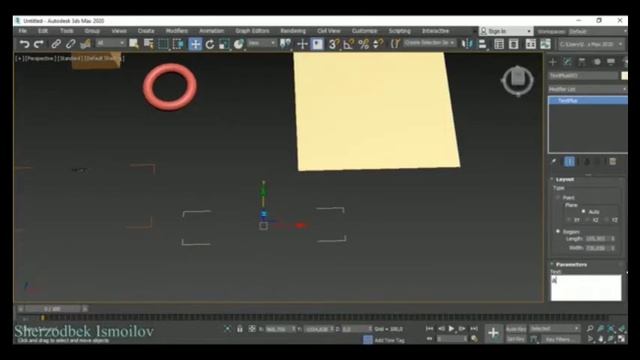Click the Auto Key button

tap(516, 329)
